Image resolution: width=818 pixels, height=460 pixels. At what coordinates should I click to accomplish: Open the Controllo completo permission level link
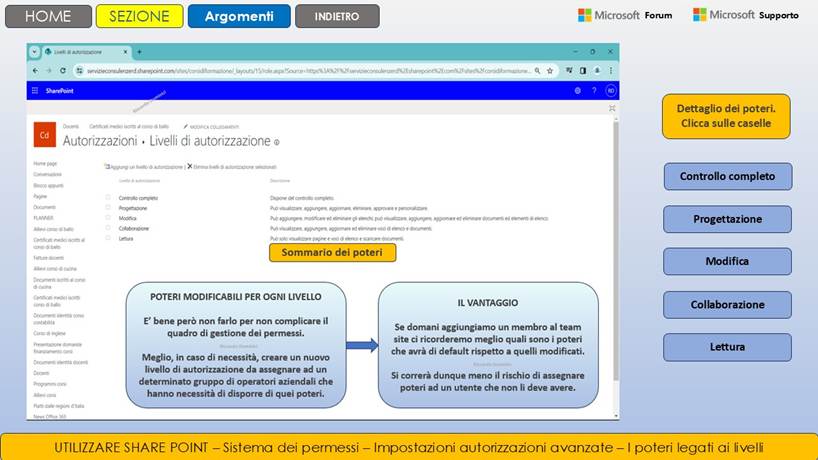[x=138, y=198]
